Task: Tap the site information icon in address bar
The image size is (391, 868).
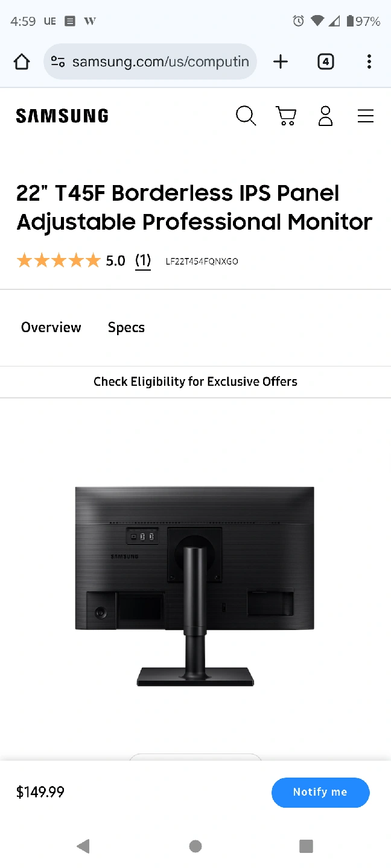Action: [x=58, y=61]
